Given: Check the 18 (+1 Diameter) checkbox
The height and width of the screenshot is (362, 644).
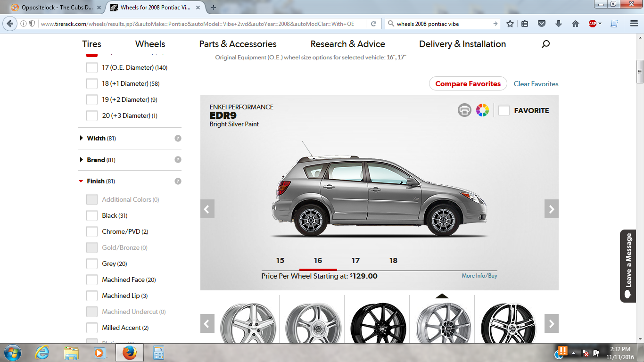Looking at the screenshot, I should pyautogui.click(x=92, y=83).
